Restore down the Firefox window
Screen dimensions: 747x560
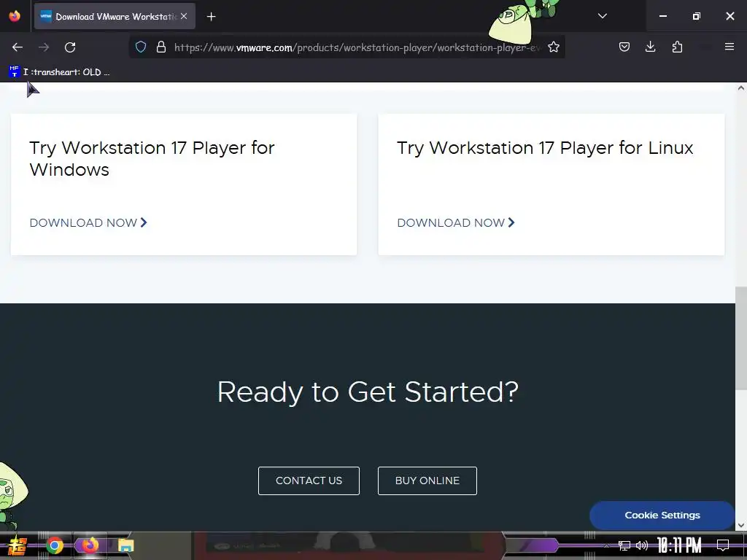[x=696, y=16]
